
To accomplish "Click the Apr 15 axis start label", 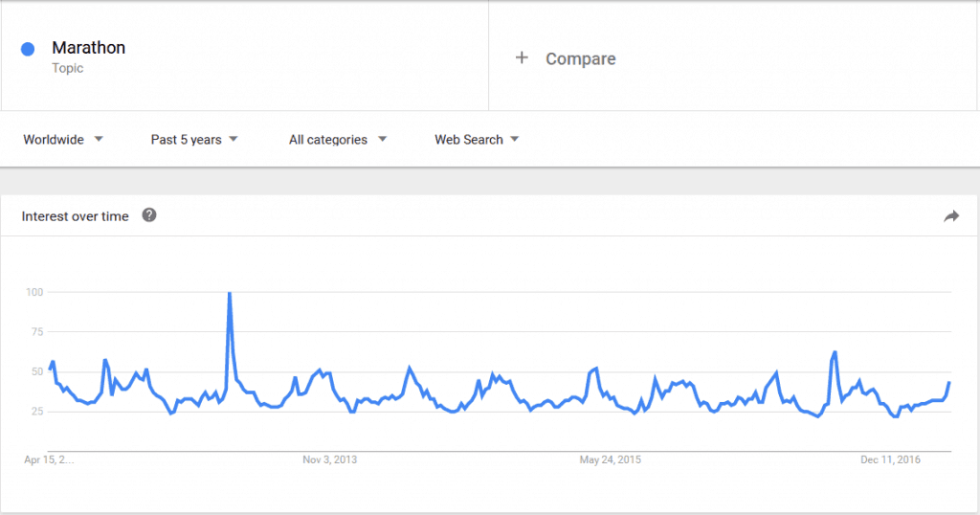I will (x=49, y=459).
